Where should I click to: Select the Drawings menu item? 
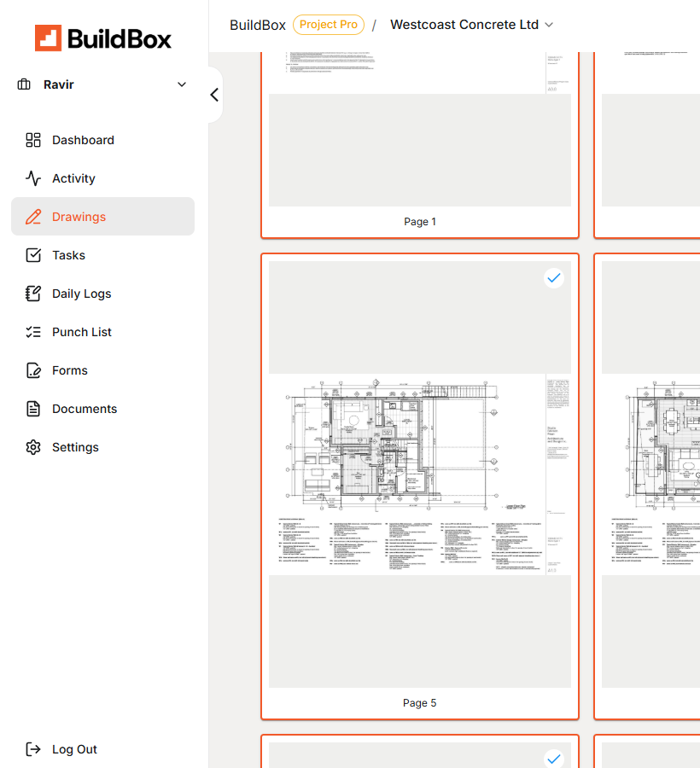[x=103, y=217]
